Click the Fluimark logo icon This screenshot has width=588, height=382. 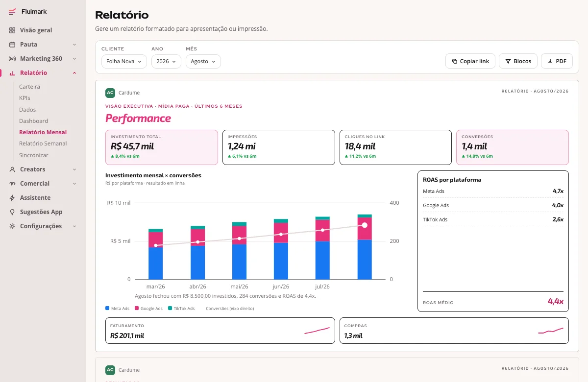click(x=12, y=12)
